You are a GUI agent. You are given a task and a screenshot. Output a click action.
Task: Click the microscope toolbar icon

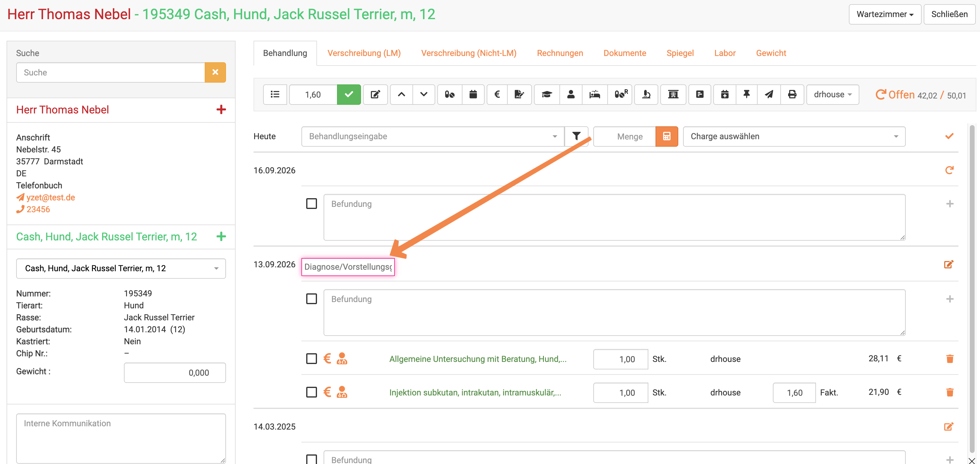646,94
